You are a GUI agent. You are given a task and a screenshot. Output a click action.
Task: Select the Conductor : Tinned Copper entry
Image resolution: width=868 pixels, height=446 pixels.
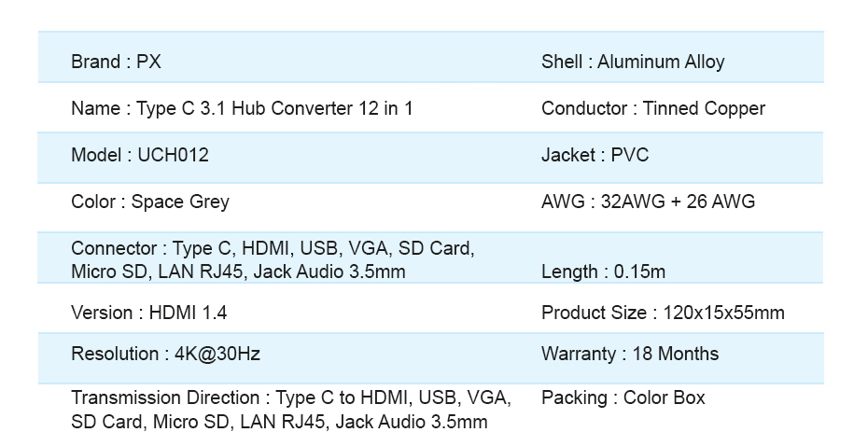coord(653,108)
